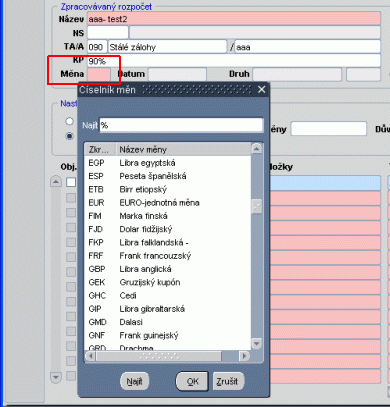Click the KP field showing 90%

click(234, 61)
